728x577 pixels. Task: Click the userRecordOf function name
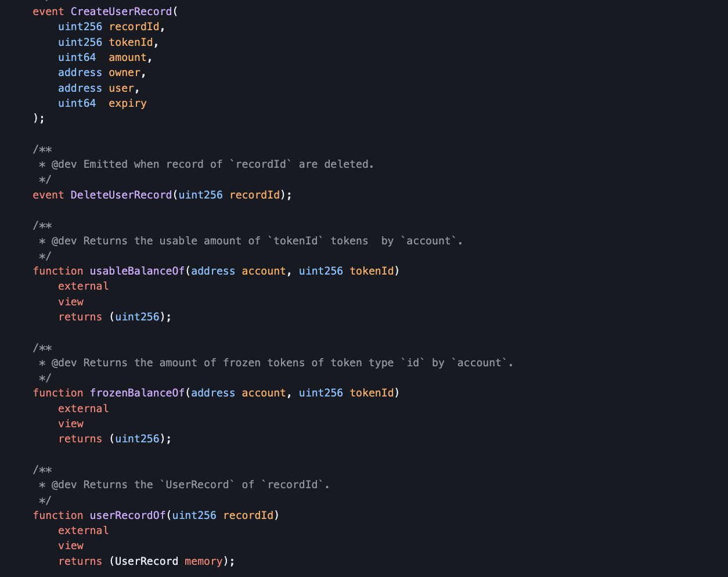coord(128,515)
